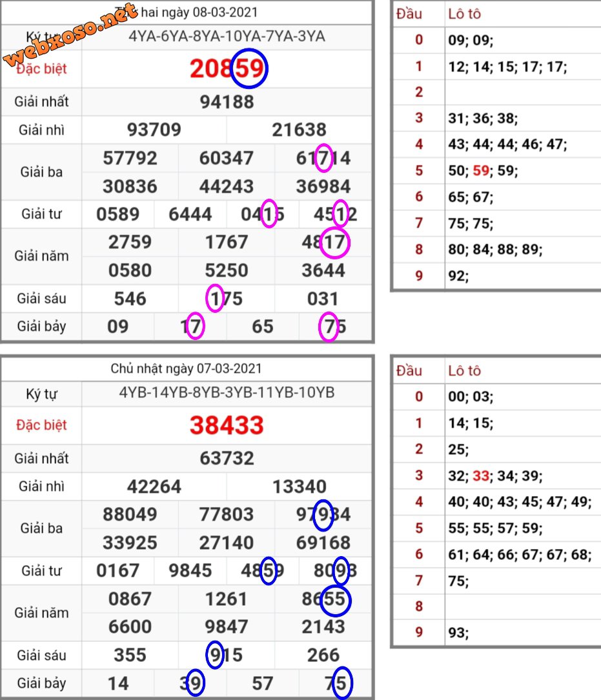Screen dimensions: 601x700
Task: Click fourth prize number 6444
Action: (x=190, y=214)
